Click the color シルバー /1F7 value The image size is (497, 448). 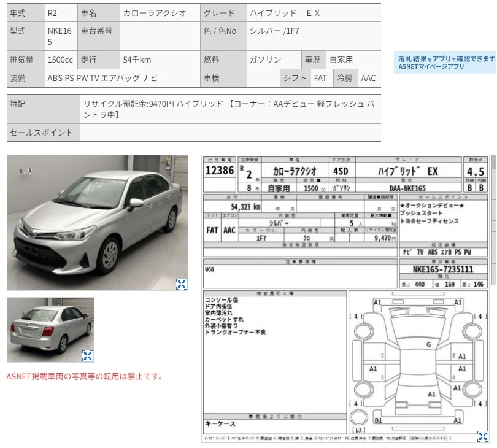coord(274,31)
